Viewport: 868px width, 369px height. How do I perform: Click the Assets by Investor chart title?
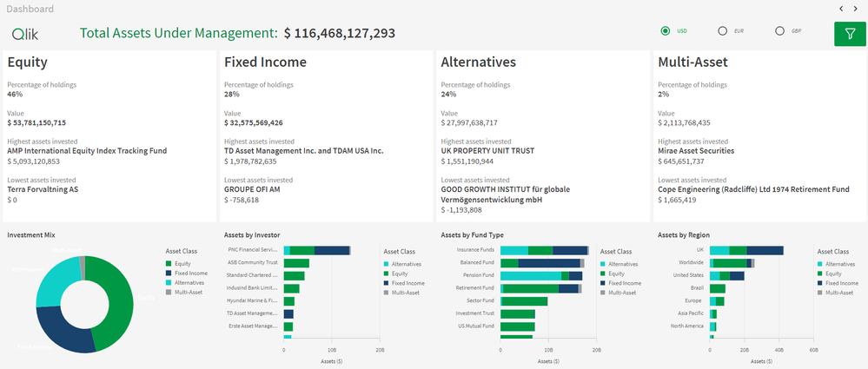(x=251, y=234)
